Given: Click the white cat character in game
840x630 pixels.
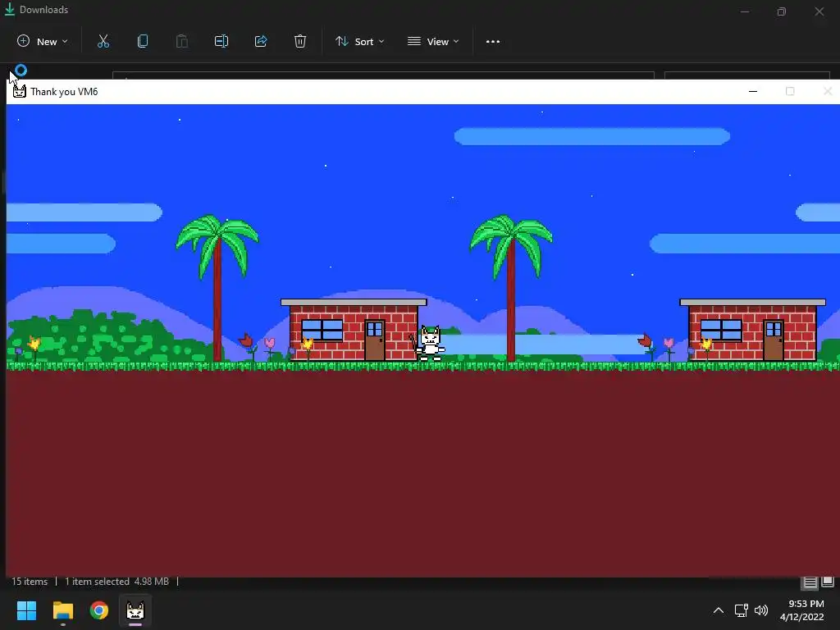Looking at the screenshot, I should click(430, 343).
